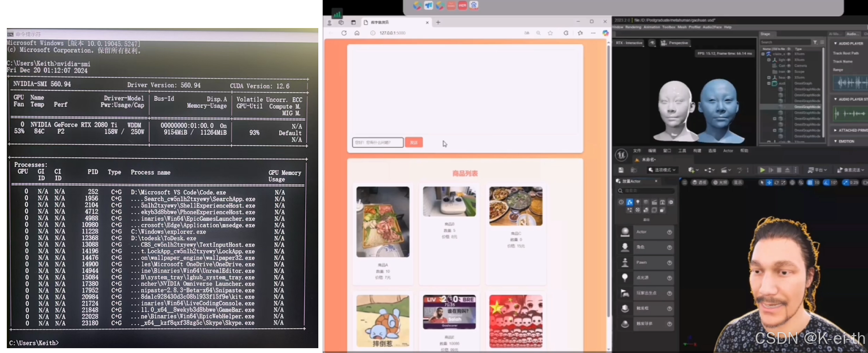Add page to favorites star icon
868x353 pixels.
coord(550,33)
